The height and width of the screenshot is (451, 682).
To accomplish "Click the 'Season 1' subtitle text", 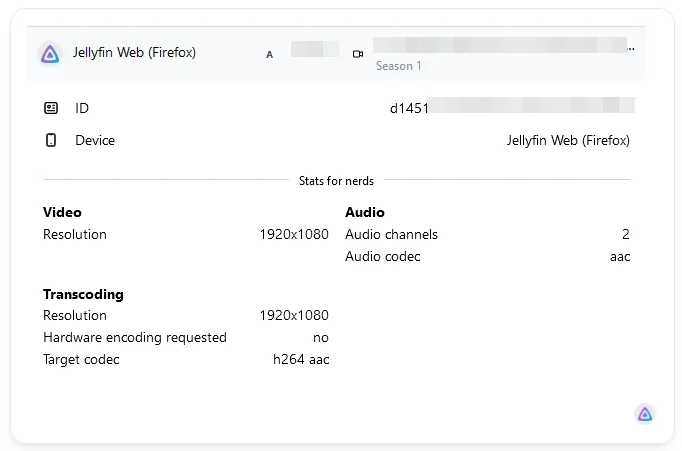I will (398, 66).
